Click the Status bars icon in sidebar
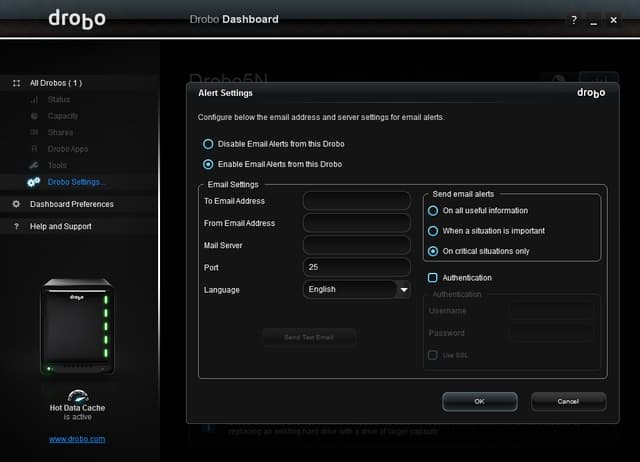This screenshot has height=462, width=640. point(34,100)
